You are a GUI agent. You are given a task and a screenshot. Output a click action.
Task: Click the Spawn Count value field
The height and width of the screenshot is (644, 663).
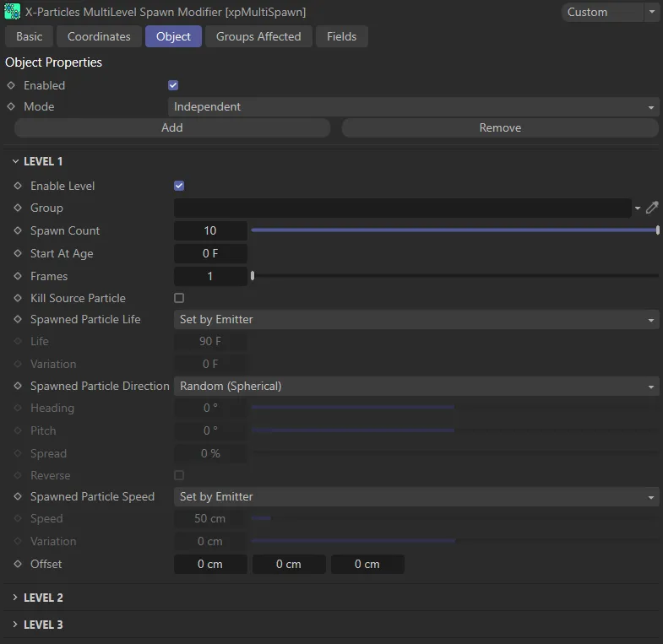pos(210,230)
